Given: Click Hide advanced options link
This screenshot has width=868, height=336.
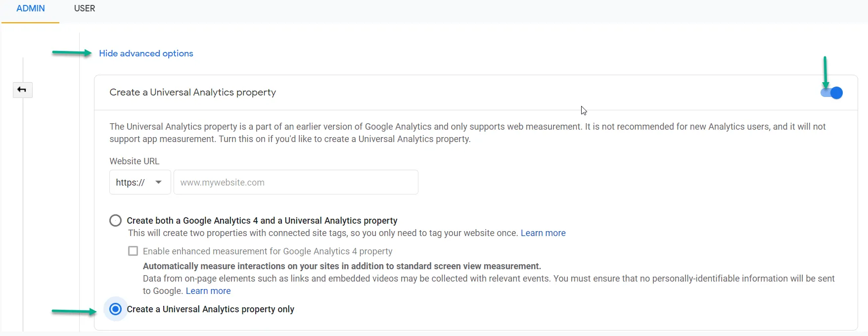Looking at the screenshot, I should pos(146,53).
